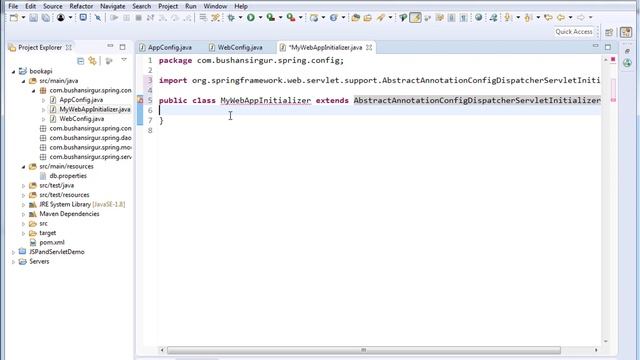This screenshot has height=360, width=640.
Task: Click the Forward navigation arrow icon
Action: [581, 18]
